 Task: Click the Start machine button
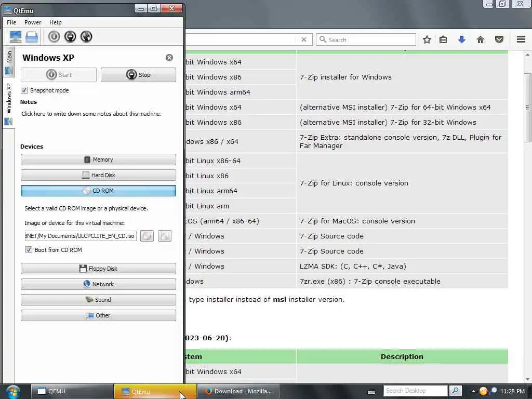[x=59, y=75]
